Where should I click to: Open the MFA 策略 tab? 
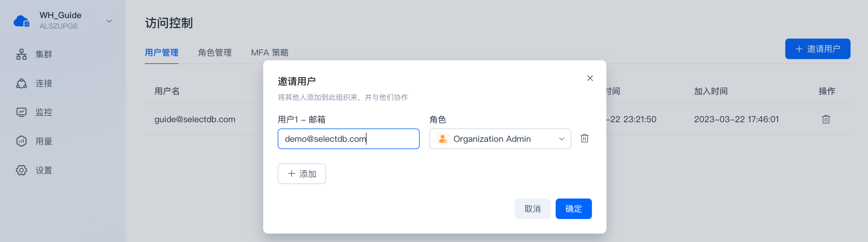click(269, 53)
